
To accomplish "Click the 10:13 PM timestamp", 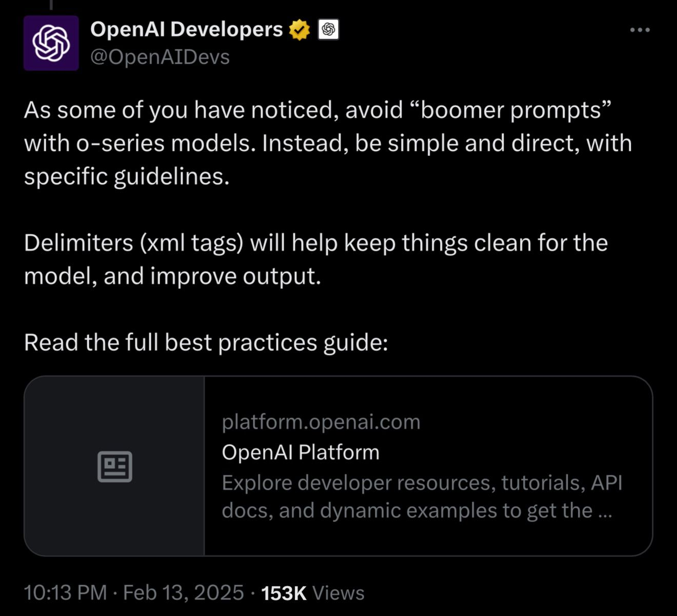I will [x=65, y=592].
